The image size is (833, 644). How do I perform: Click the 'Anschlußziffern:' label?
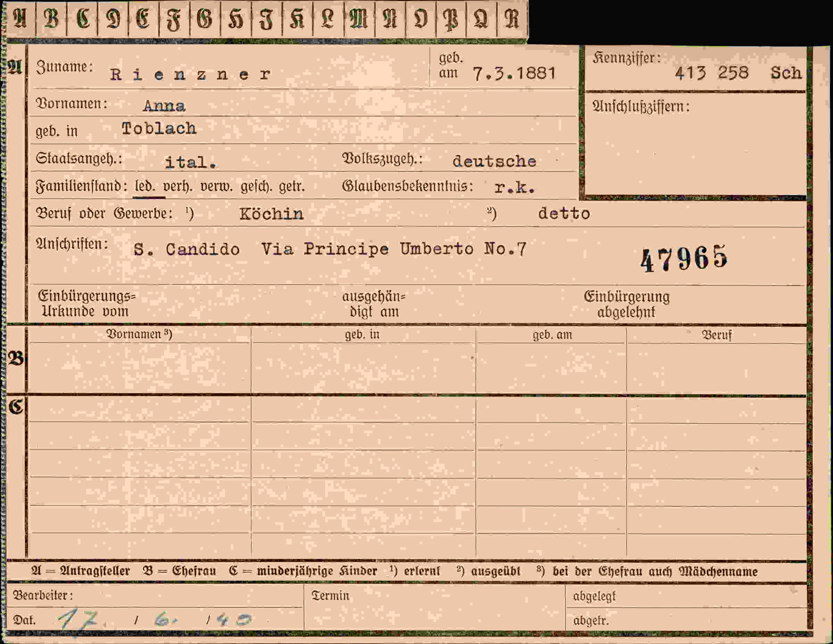pos(641,106)
